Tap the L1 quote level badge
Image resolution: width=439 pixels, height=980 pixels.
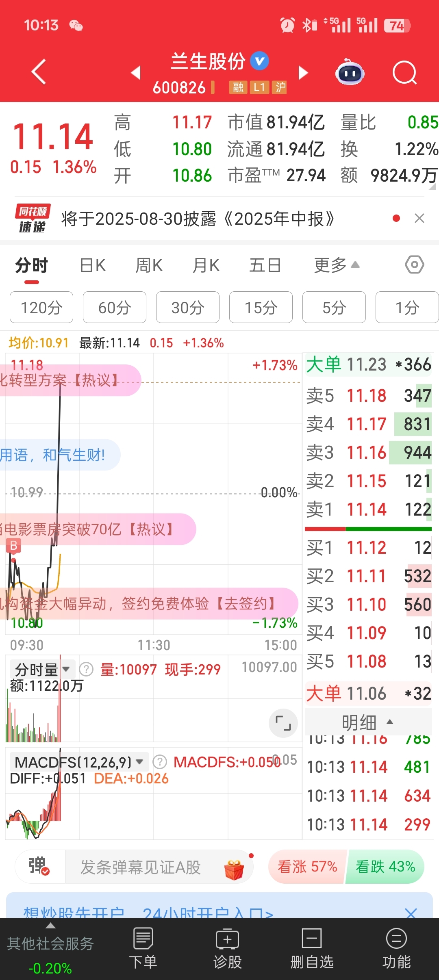pyautogui.click(x=259, y=87)
